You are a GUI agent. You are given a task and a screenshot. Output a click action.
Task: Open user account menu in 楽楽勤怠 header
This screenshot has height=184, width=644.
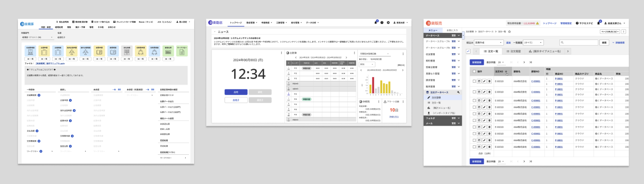[x=401, y=23]
